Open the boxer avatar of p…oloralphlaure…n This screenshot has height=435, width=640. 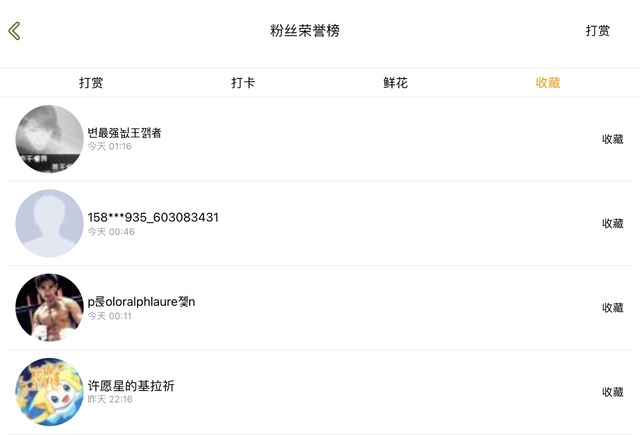[x=49, y=307]
